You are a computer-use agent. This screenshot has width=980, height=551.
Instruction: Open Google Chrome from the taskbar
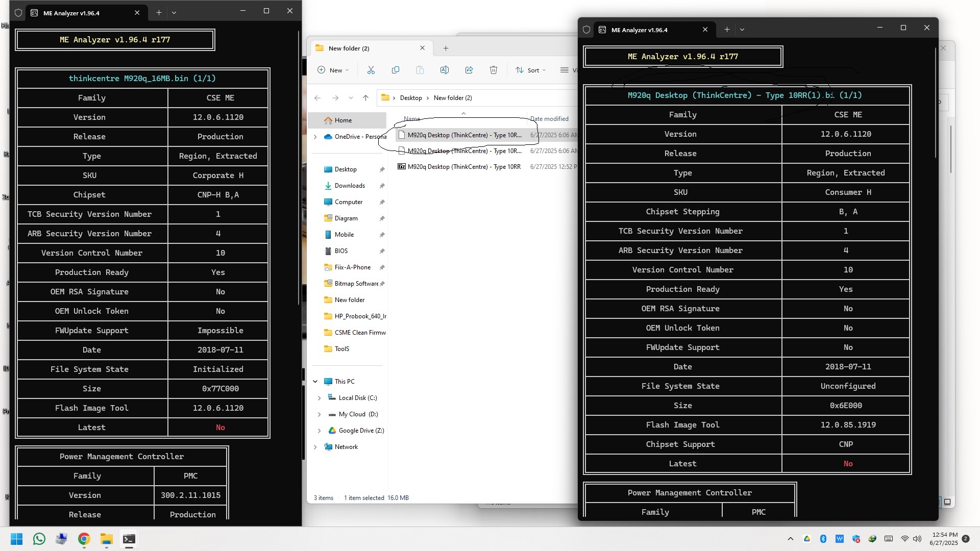click(x=84, y=539)
